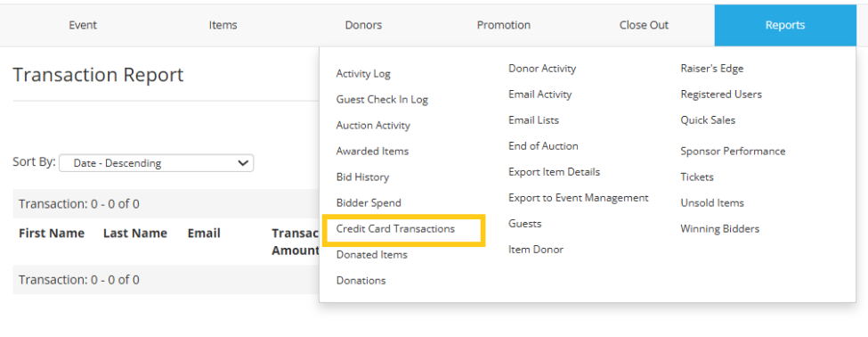Switch to the Event tab
This screenshot has width=868, height=337.
[x=83, y=26]
